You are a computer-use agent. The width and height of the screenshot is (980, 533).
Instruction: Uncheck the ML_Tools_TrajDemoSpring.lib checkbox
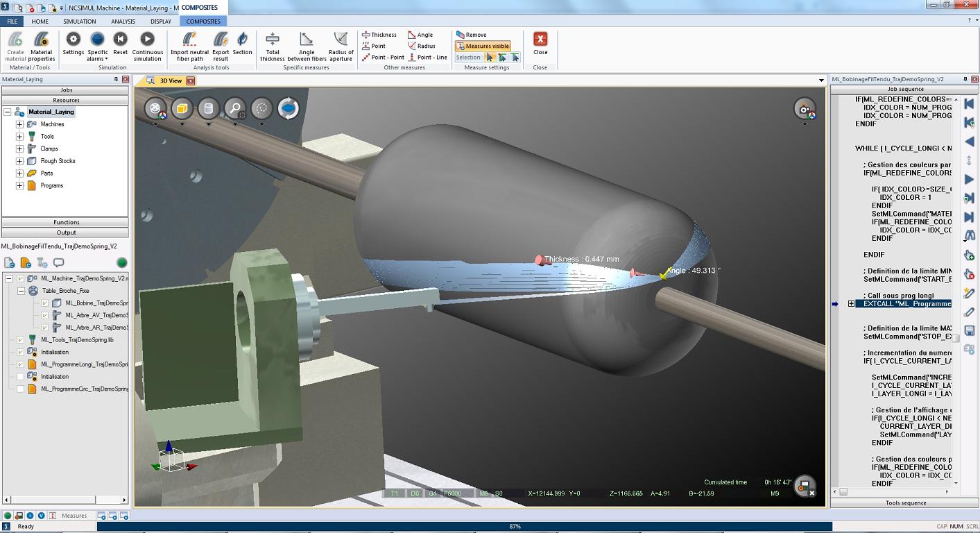tap(20, 340)
